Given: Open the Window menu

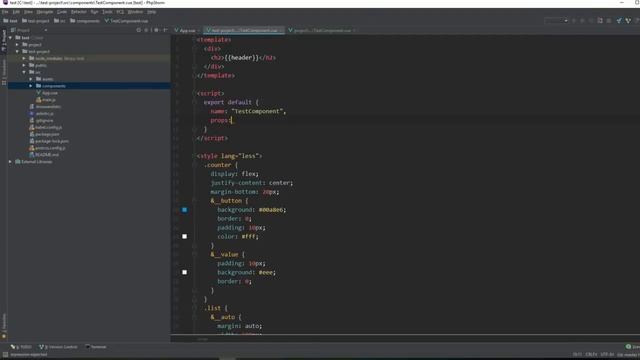Looking at the screenshot, I should click(x=135, y=12).
